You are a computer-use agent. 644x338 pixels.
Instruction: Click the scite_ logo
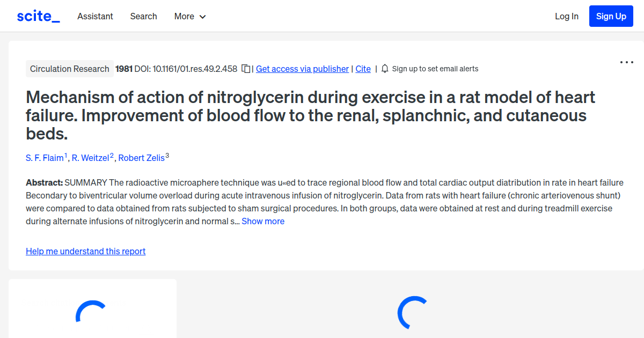pyautogui.click(x=38, y=16)
